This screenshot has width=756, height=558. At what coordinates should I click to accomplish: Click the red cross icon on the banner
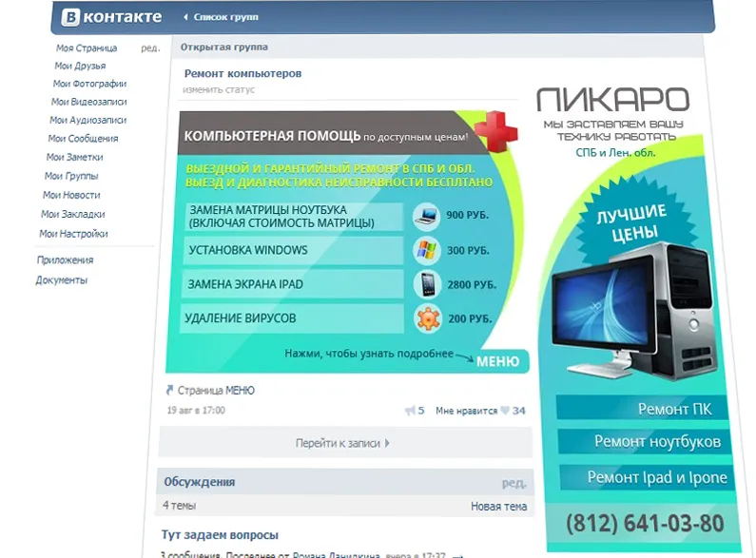tap(496, 130)
